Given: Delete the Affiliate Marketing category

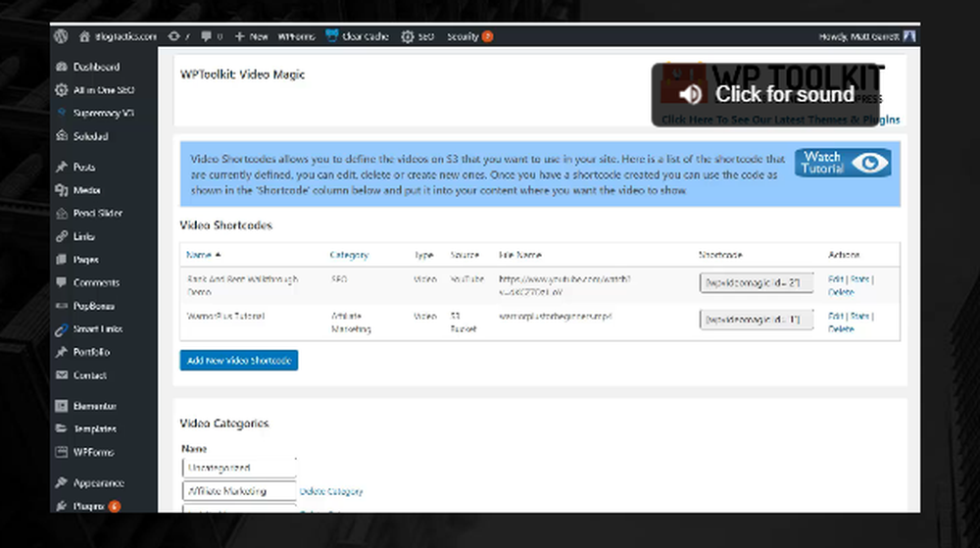Looking at the screenshot, I should click(x=331, y=492).
